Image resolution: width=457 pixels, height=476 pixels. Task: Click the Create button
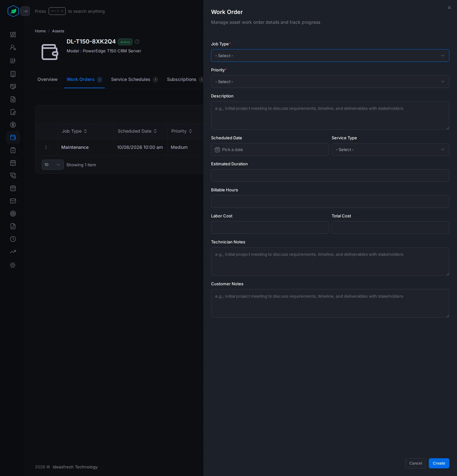tap(439, 463)
